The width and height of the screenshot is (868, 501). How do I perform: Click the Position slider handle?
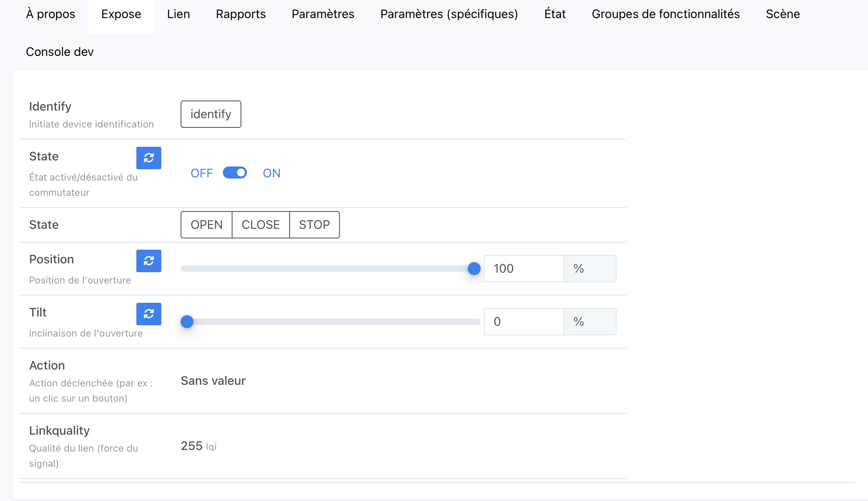pos(474,269)
